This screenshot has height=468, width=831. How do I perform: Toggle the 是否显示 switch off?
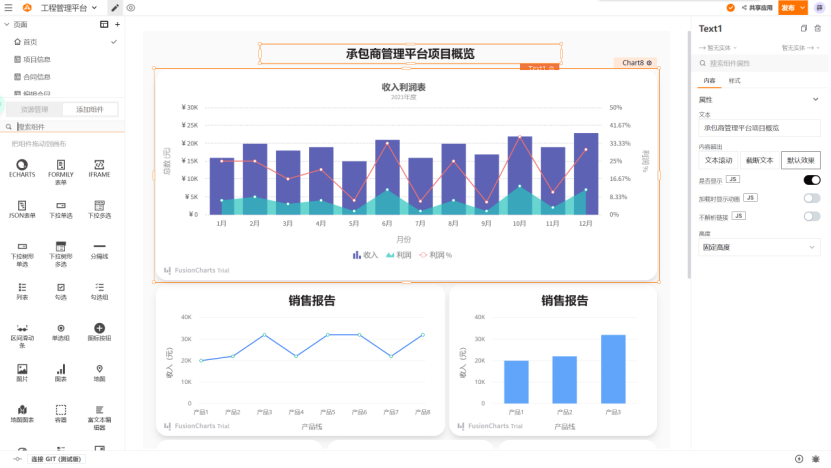(811, 180)
